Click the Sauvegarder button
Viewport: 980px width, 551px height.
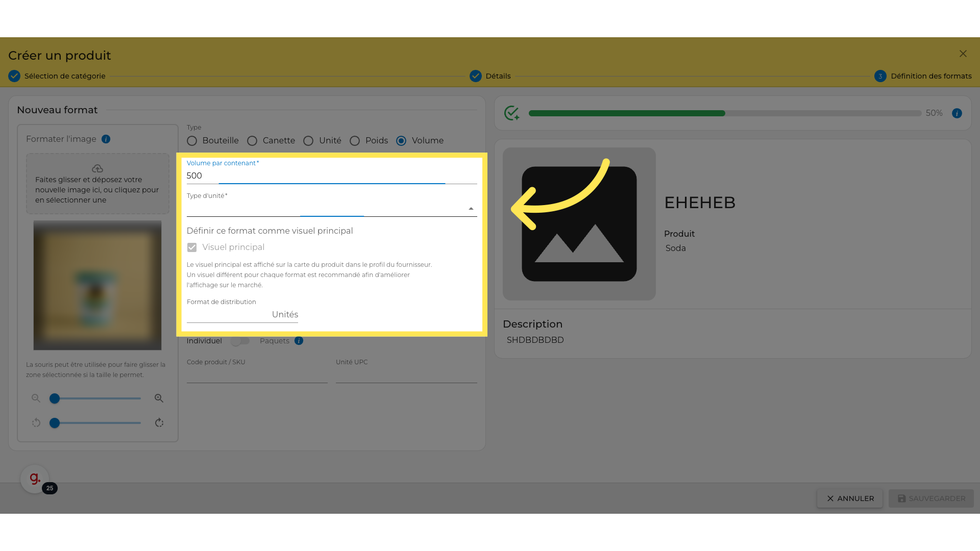click(x=931, y=498)
